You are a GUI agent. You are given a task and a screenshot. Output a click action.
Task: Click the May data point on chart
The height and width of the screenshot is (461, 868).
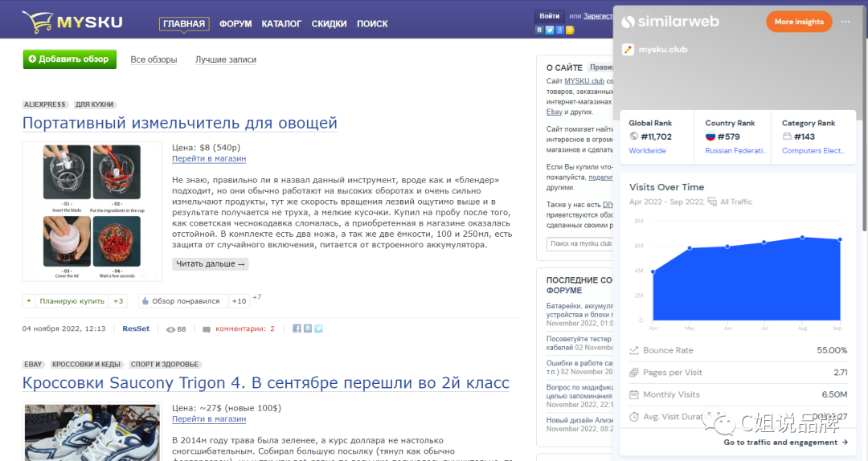pos(690,248)
